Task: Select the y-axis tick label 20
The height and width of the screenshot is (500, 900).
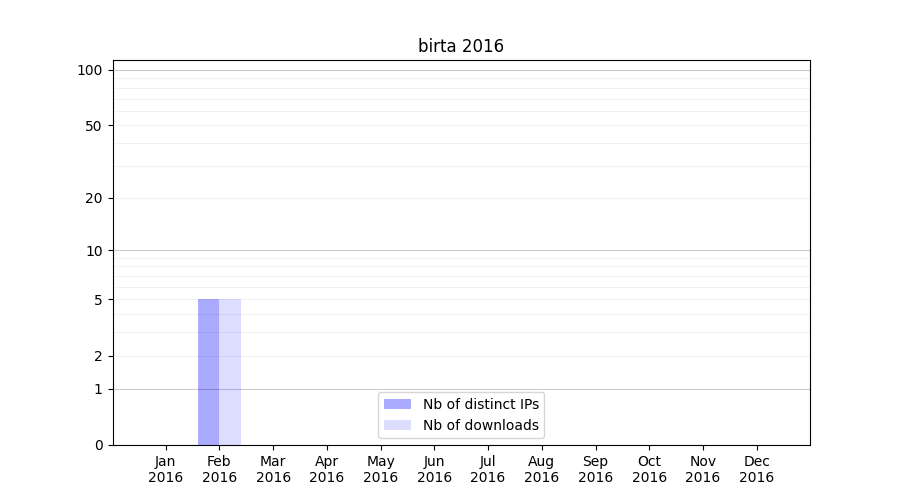Action: (x=93, y=198)
